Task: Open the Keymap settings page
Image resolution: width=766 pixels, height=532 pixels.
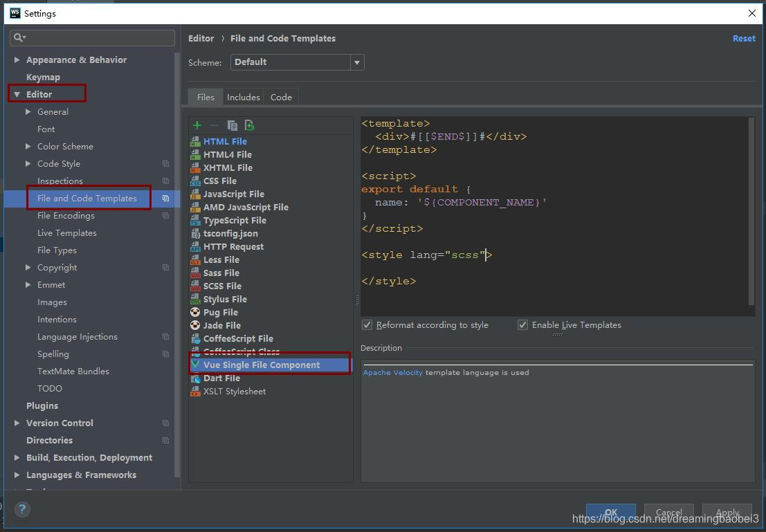Action: pyautogui.click(x=43, y=77)
